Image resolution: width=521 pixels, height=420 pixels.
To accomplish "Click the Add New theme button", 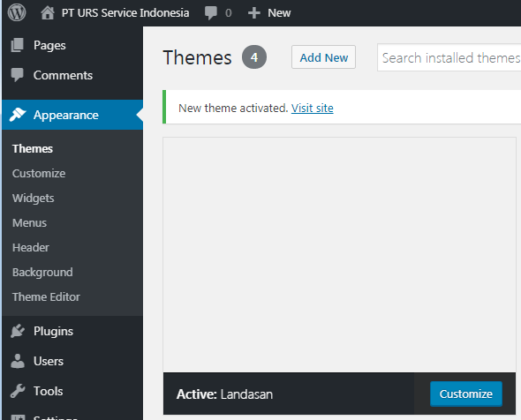I will point(323,57).
